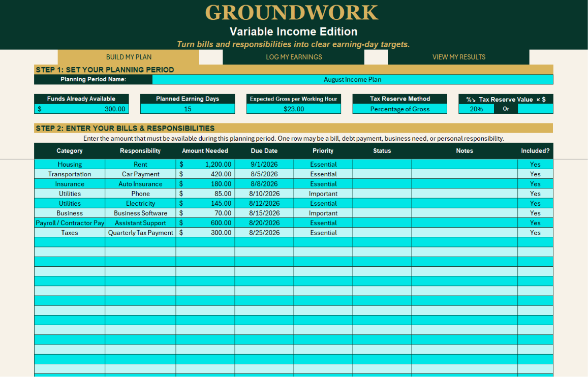
Task: Select the Car Payment due date cell
Action: 264,174
